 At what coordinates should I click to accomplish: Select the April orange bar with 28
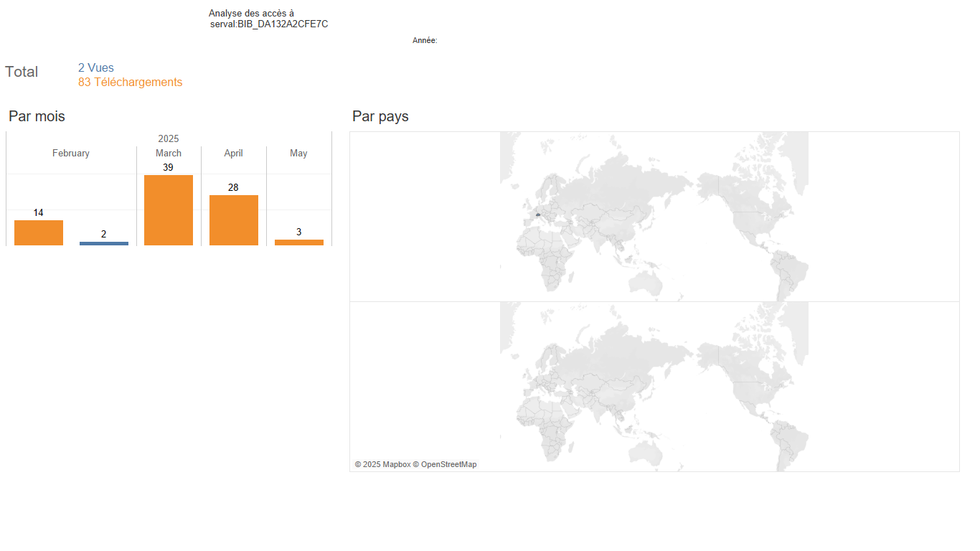(x=234, y=220)
